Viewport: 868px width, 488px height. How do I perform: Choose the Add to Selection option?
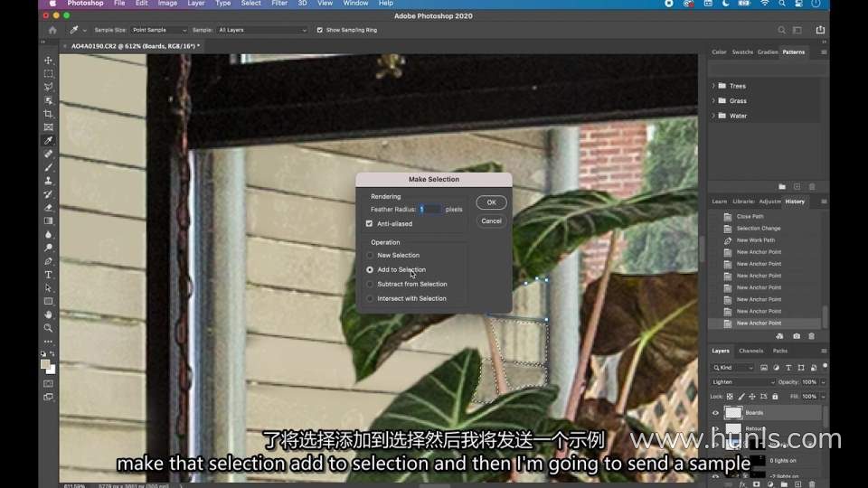[x=370, y=269]
